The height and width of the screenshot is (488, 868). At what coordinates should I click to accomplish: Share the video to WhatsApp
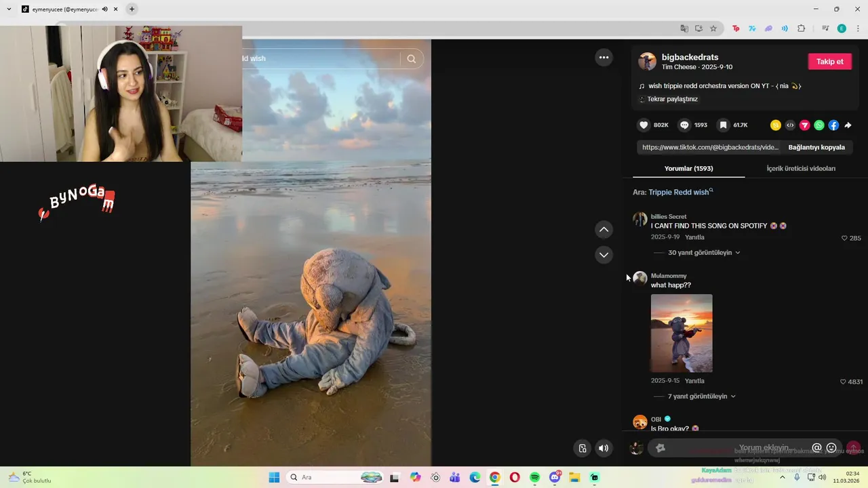pyautogui.click(x=819, y=125)
